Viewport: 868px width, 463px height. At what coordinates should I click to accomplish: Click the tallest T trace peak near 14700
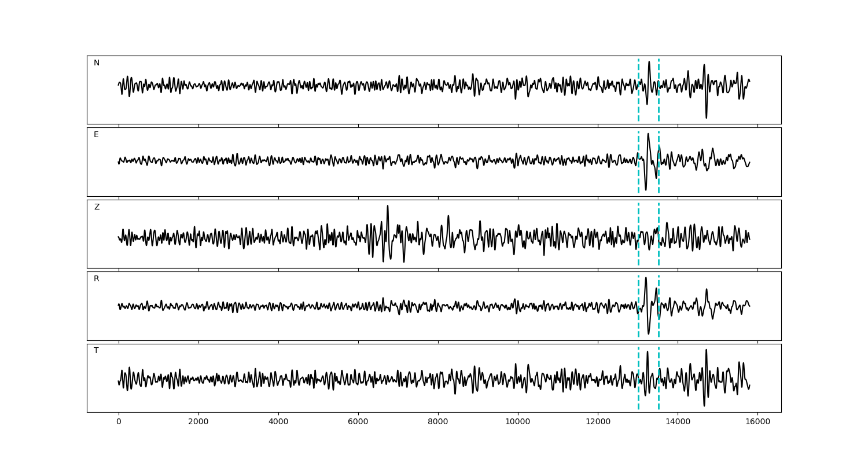click(x=706, y=350)
